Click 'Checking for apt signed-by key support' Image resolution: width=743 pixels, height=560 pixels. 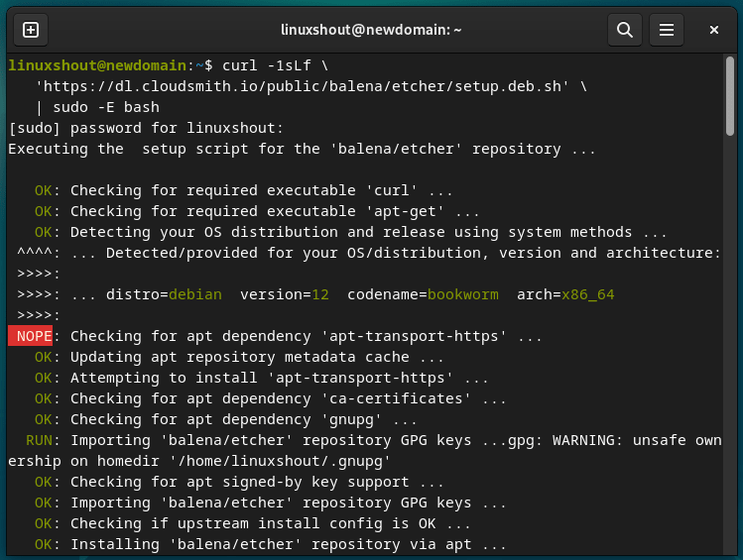(x=239, y=482)
